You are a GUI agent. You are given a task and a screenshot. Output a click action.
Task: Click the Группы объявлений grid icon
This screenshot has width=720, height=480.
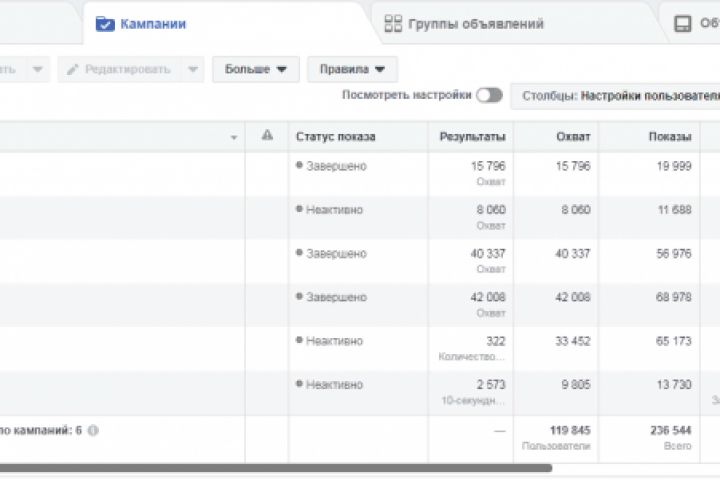click(x=393, y=23)
